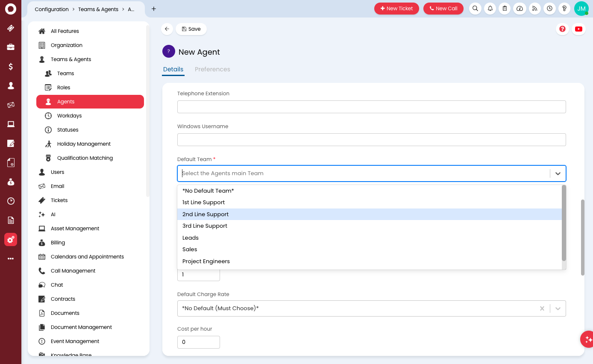Click the RSS feed icon in top bar
593x364 pixels.
pyautogui.click(x=534, y=9)
